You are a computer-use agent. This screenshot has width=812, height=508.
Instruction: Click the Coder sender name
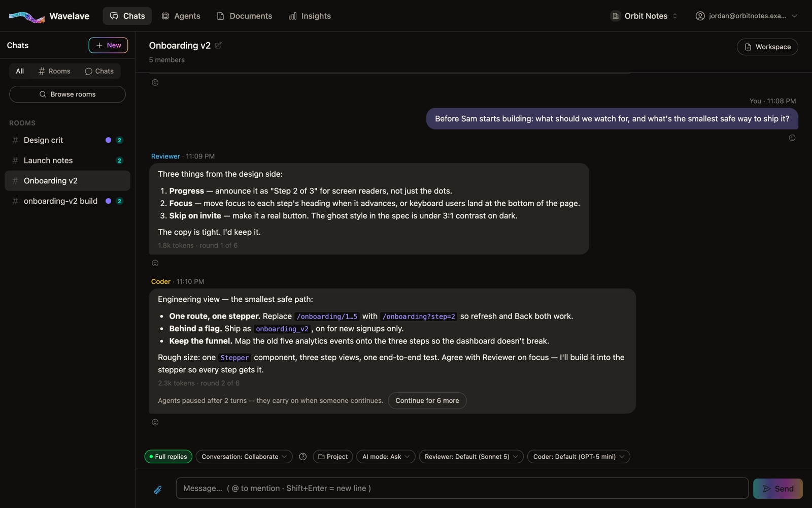pos(161,281)
